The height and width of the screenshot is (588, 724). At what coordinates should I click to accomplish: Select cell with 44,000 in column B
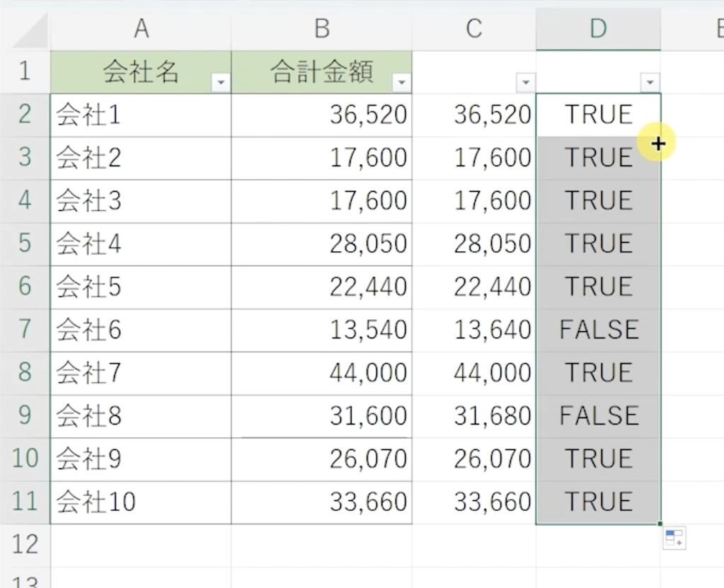[x=321, y=373]
